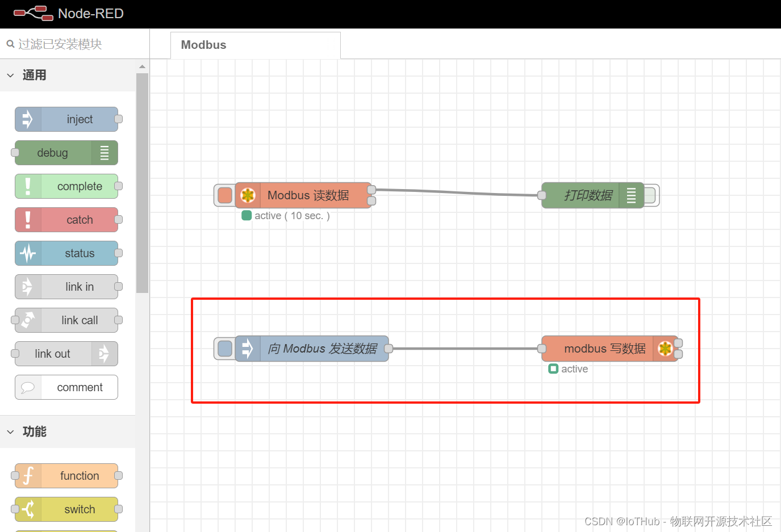Select the complete palette node label
781x532 pixels.
80,186
